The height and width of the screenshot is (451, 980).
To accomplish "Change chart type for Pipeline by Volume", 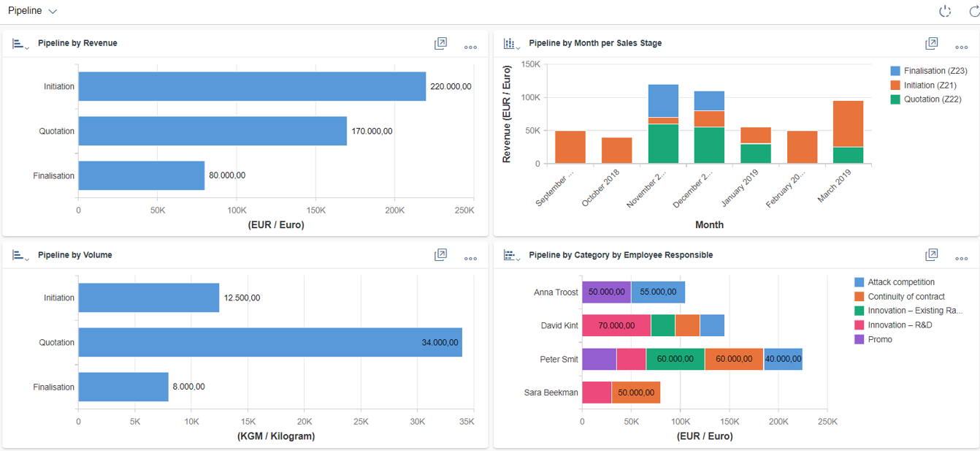I will click(20, 255).
